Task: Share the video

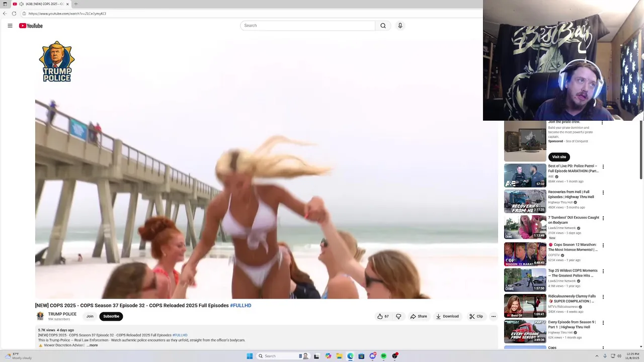Action: pos(419,317)
